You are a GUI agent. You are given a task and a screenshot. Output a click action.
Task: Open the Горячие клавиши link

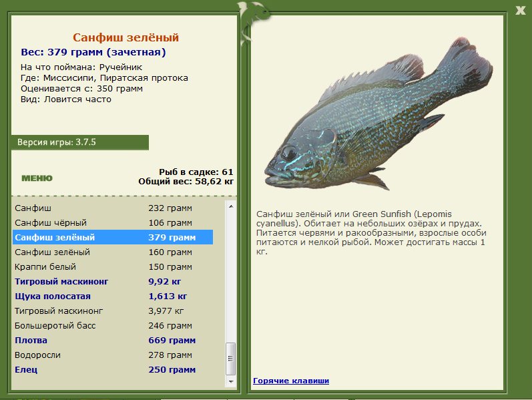291,381
